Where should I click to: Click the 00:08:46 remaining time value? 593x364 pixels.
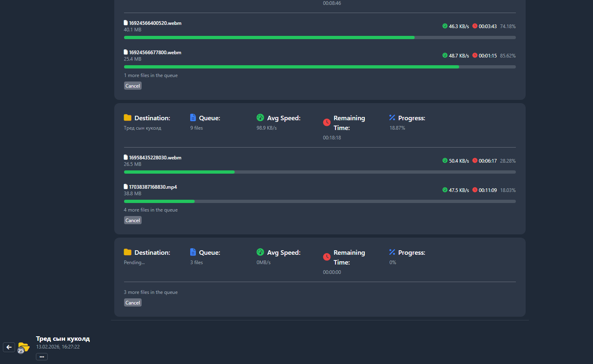pyautogui.click(x=332, y=3)
